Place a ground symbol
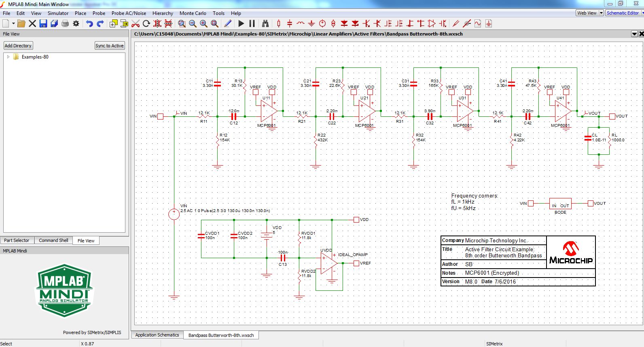The image size is (644, 347). pos(311,24)
